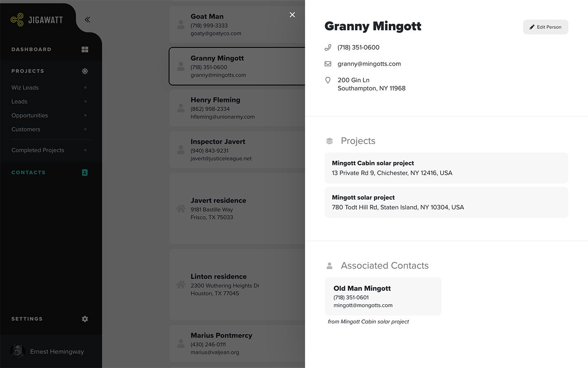Close the Granny Mingott detail panel
This screenshot has width=588, height=368.
[292, 15]
